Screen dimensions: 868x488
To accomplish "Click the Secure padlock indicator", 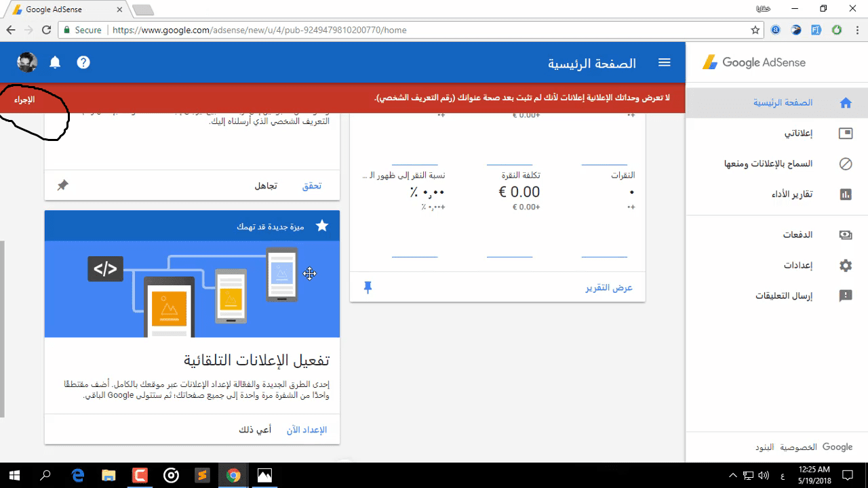I will pyautogui.click(x=83, y=30).
